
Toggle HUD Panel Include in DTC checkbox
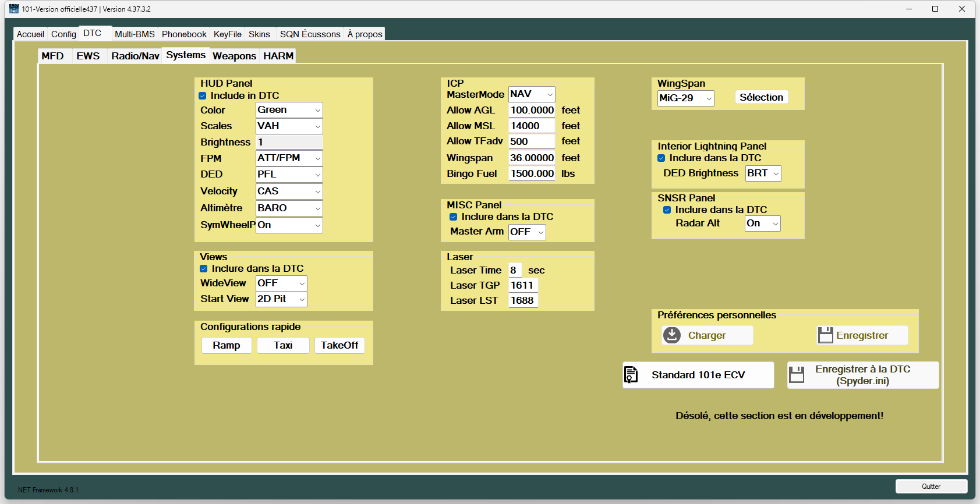click(203, 96)
